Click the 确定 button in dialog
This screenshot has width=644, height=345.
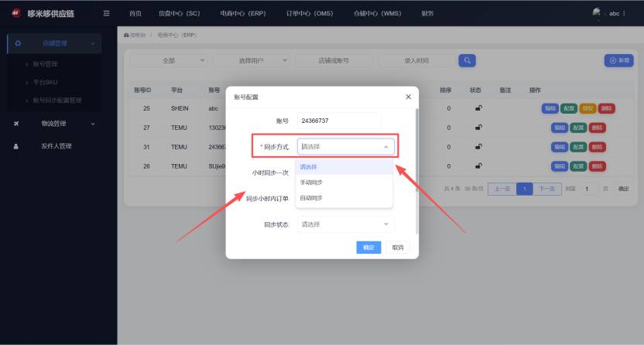(368, 248)
